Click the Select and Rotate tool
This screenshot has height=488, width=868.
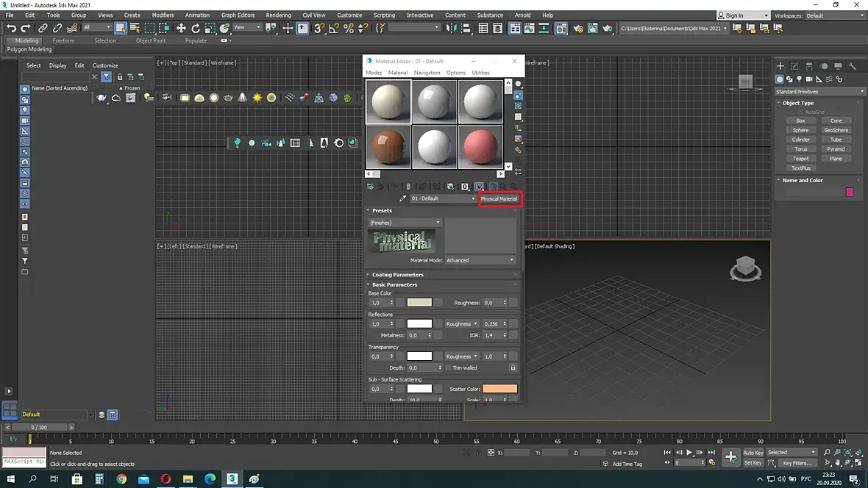coord(196,28)
